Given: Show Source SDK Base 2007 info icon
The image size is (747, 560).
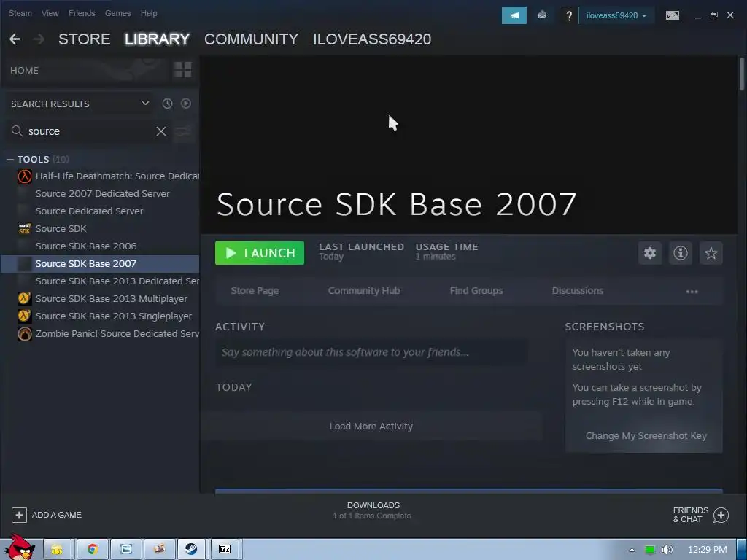Looking at the screenshot, I should pos(681,253).
